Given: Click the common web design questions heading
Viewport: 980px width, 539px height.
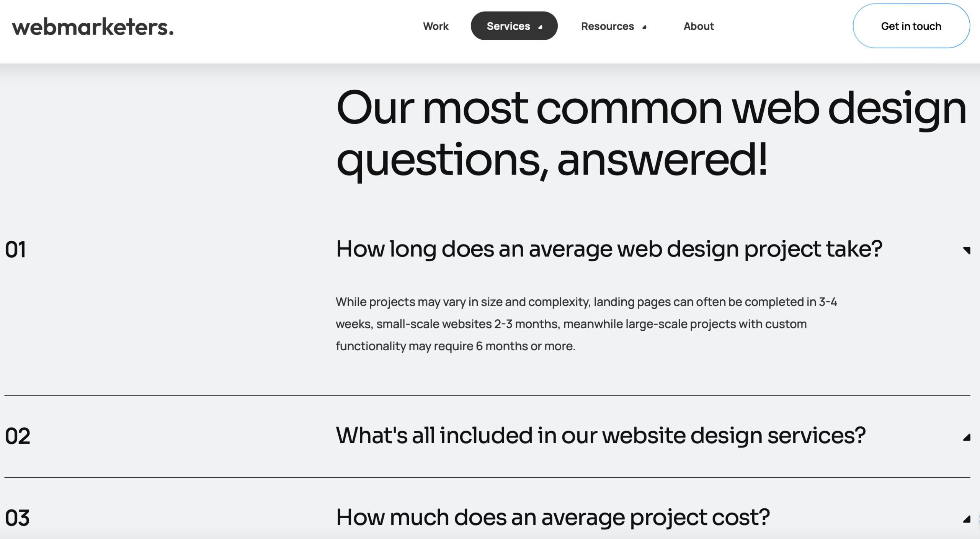Looking at the screenshot, I should point(651,133).
